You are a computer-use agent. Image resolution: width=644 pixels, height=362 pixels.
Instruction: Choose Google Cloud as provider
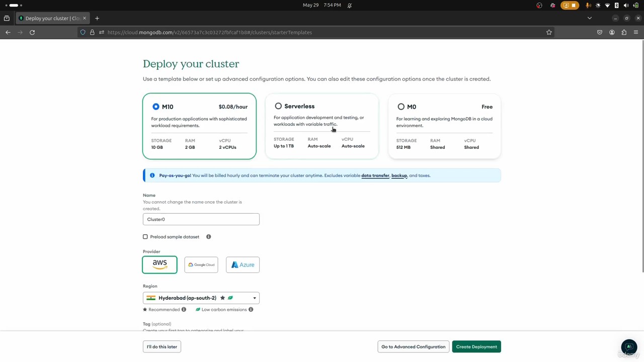(x=201, y=264)
